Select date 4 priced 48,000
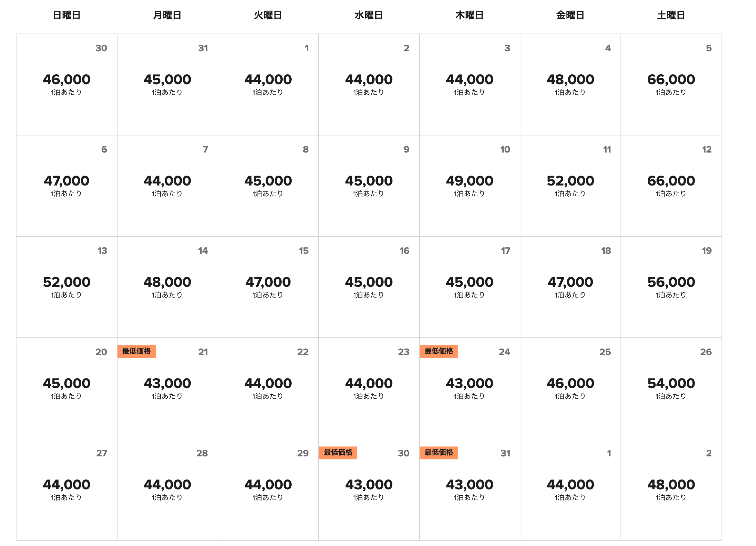The width and height of the screenshot is (756, 546). click(570, 85)
